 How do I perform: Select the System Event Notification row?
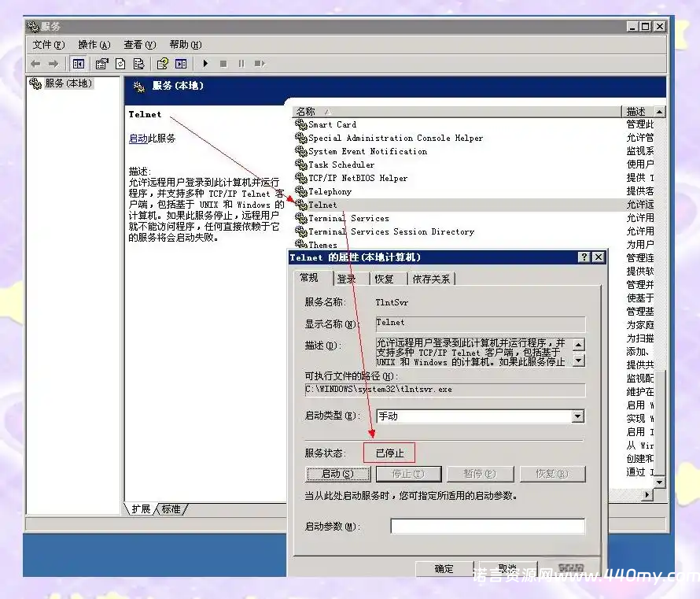[474, 151]
